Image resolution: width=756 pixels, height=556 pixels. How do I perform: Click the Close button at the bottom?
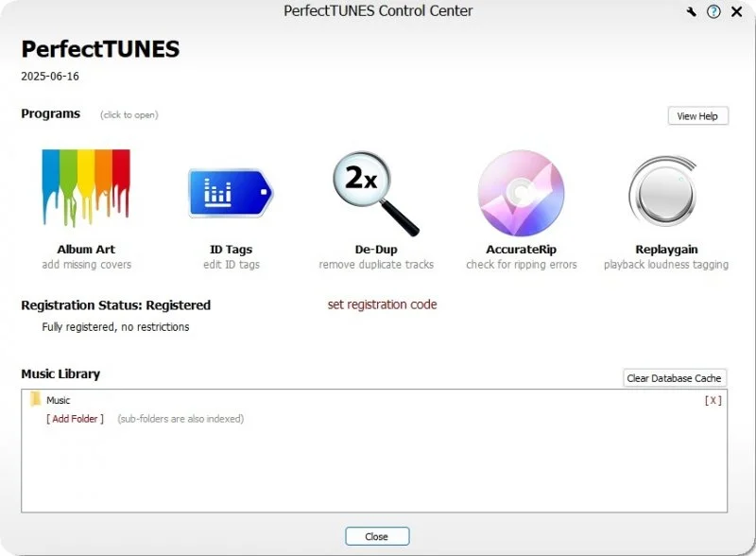pos(377,536)
